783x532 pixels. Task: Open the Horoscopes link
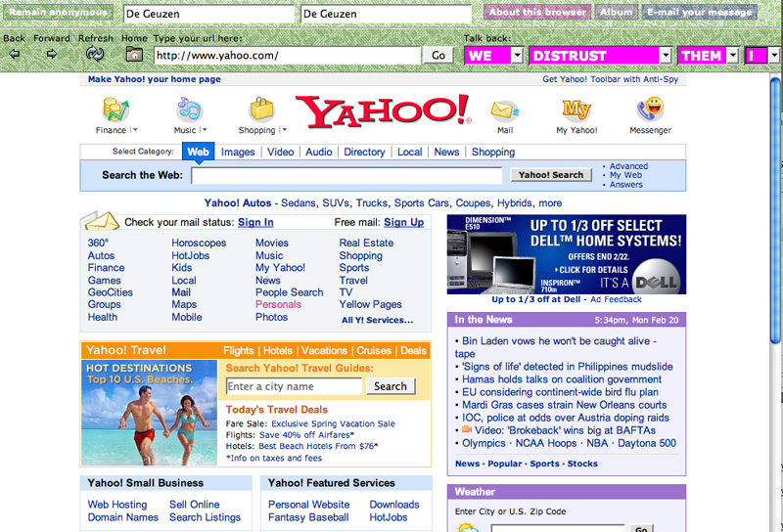pos(199,244)
